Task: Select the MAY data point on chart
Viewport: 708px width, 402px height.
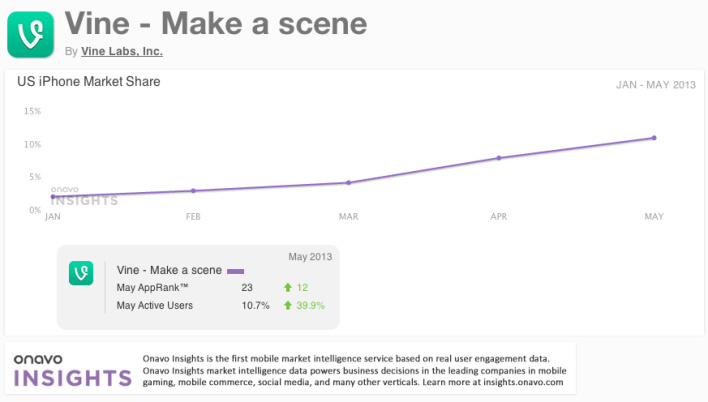Action: (654, 138)
